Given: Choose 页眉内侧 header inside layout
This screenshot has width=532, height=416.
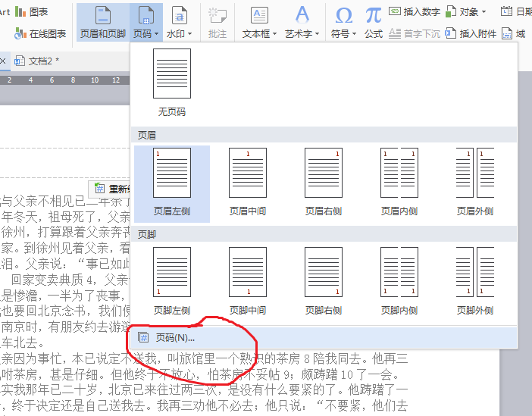Looking at the screenshot, I should point(399,183).
